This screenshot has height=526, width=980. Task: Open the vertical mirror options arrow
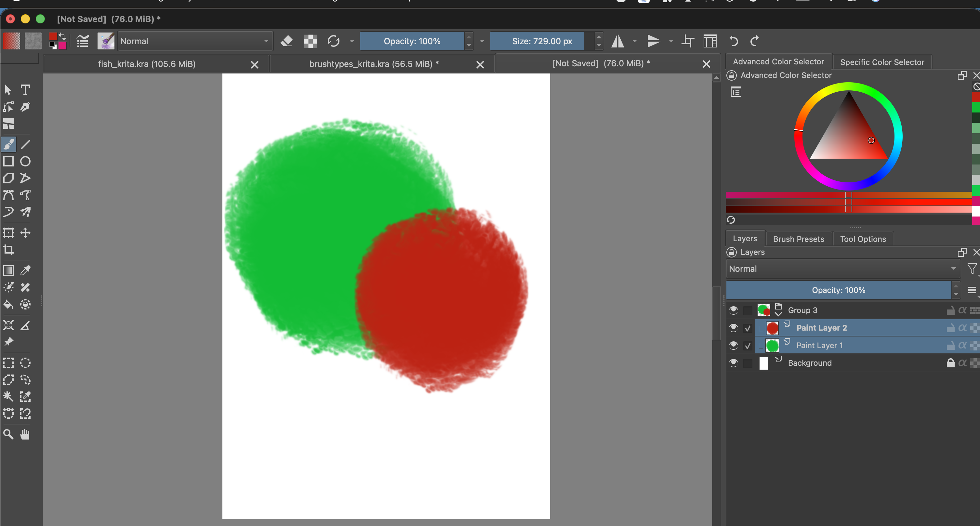671,41
